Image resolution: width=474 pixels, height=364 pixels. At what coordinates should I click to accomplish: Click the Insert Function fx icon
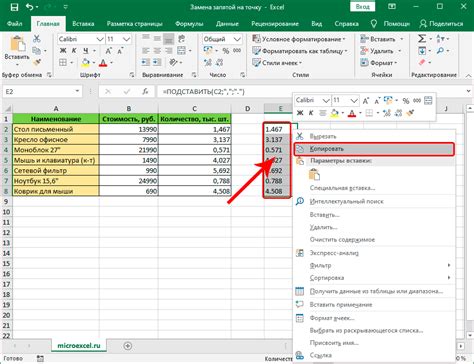(x=145, y=91)
